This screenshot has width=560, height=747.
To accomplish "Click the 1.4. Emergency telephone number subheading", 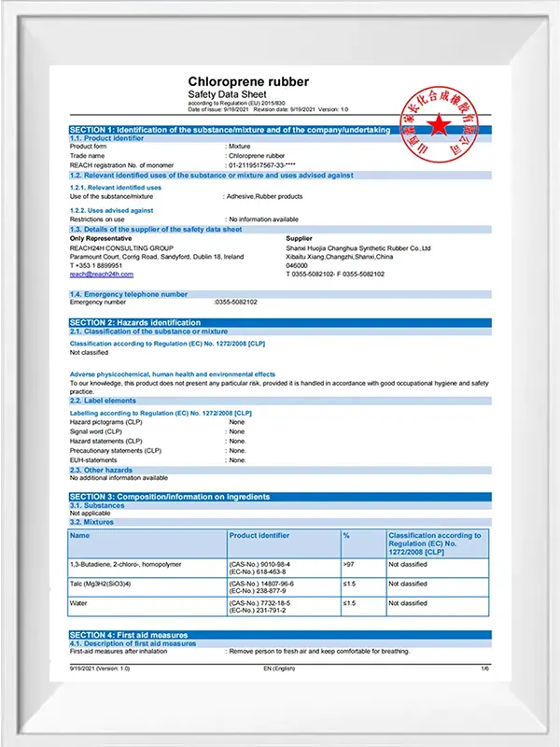I will click(x=129, y=294).
